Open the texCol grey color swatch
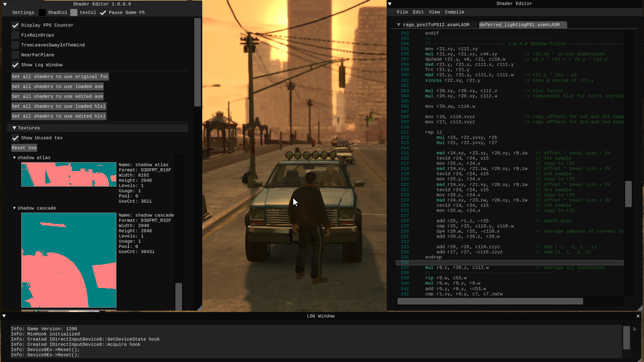The width and height of the screenshot is (644, 362). pos(74,13)
